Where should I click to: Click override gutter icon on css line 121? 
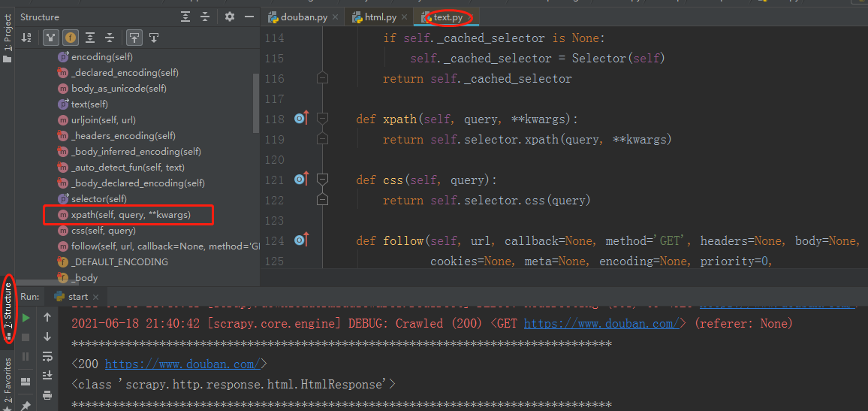click(302, 180)
